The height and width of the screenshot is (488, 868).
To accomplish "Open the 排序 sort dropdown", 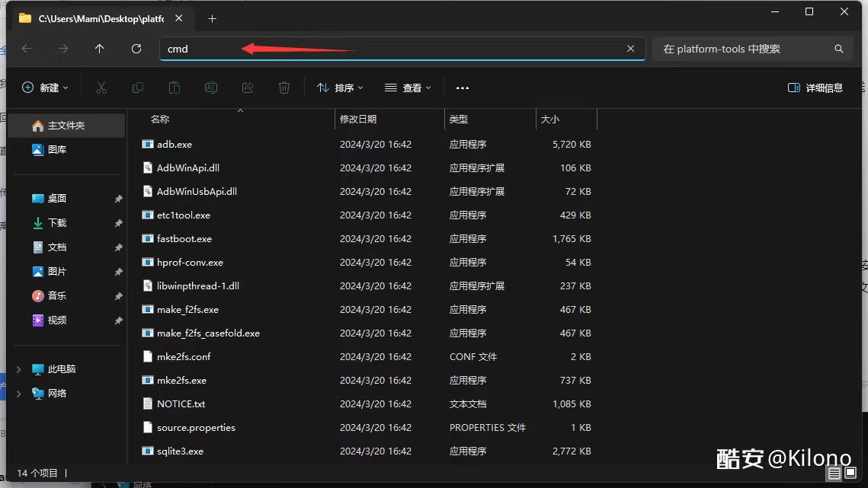I will pyautogui.click(x=340, y=88).
